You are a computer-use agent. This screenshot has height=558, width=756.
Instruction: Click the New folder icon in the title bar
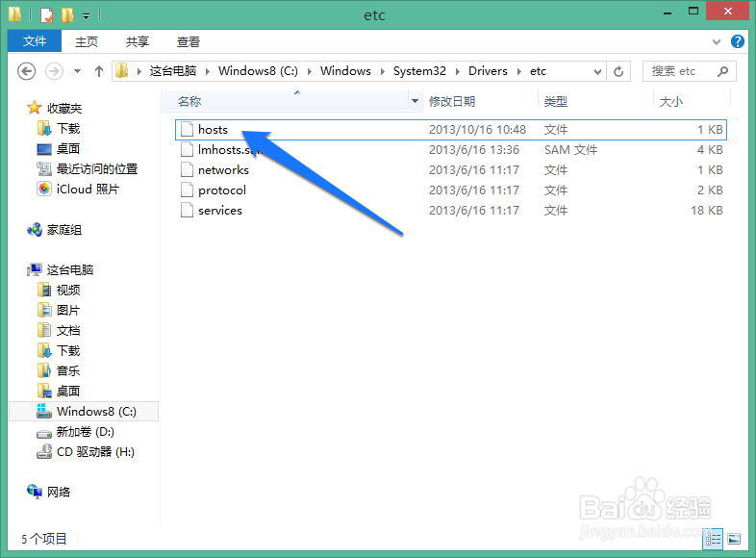(67, 15)
